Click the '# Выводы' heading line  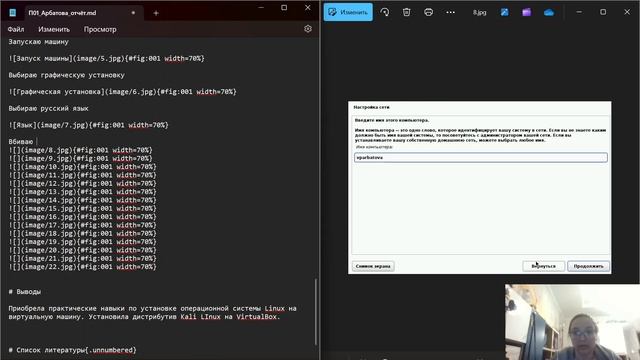click(x=24, y=292)
